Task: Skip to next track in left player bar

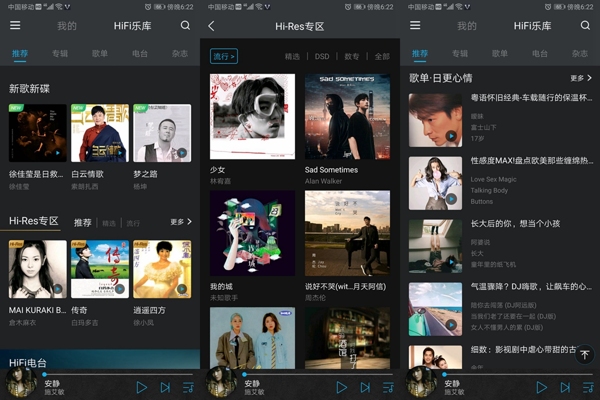Action: point(165,387)
